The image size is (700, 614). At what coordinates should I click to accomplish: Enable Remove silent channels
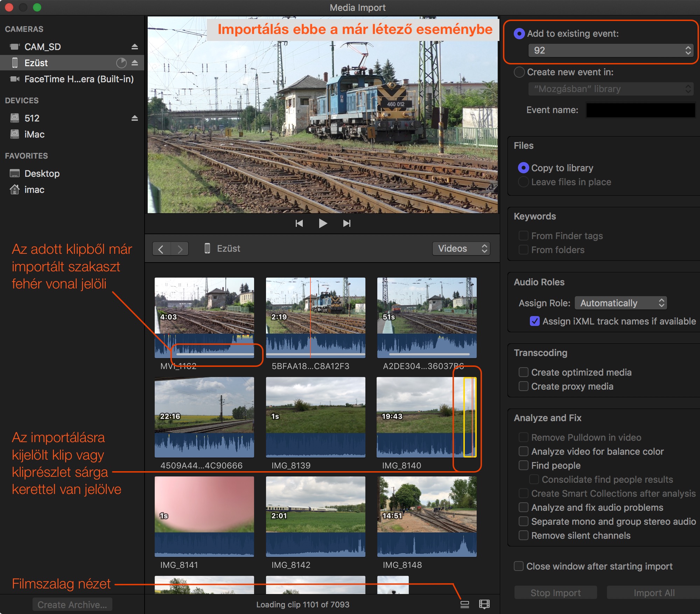[x=524, y=535]
